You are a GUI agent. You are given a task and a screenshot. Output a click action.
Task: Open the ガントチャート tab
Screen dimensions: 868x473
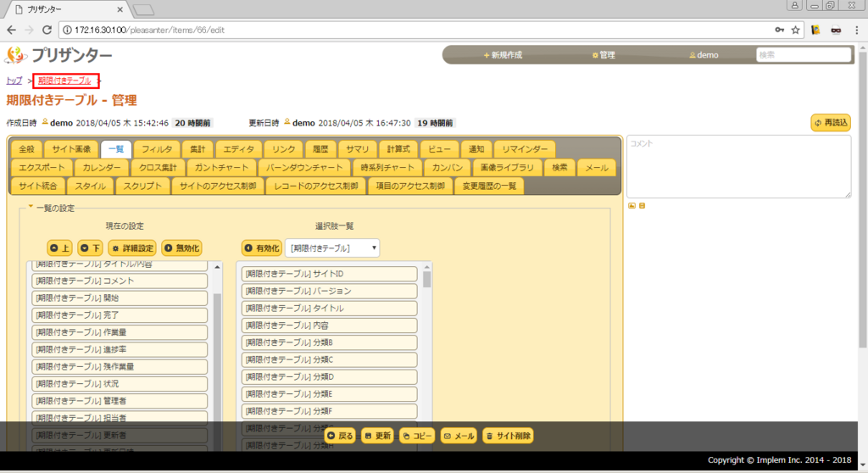point(221,167)
